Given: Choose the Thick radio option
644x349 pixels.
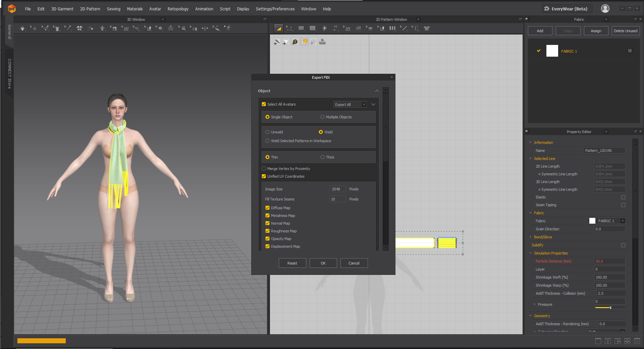Looking at the screenshot, I should (322, 157).
